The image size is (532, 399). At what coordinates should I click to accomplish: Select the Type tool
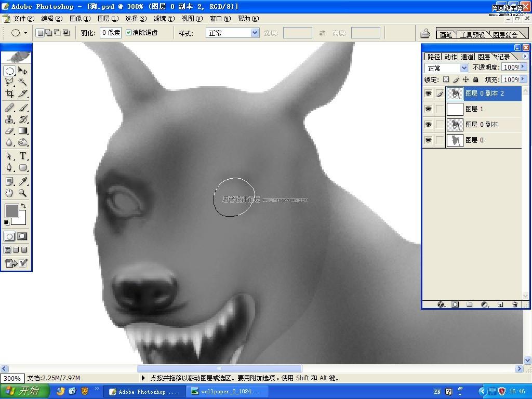23,156
